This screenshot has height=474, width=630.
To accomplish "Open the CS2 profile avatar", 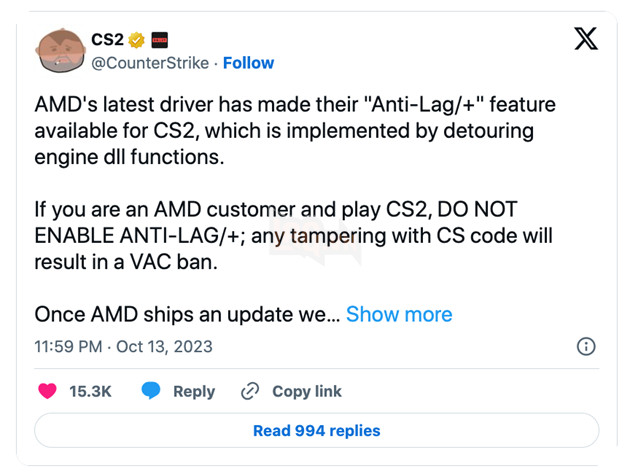I will click(59, 50).
